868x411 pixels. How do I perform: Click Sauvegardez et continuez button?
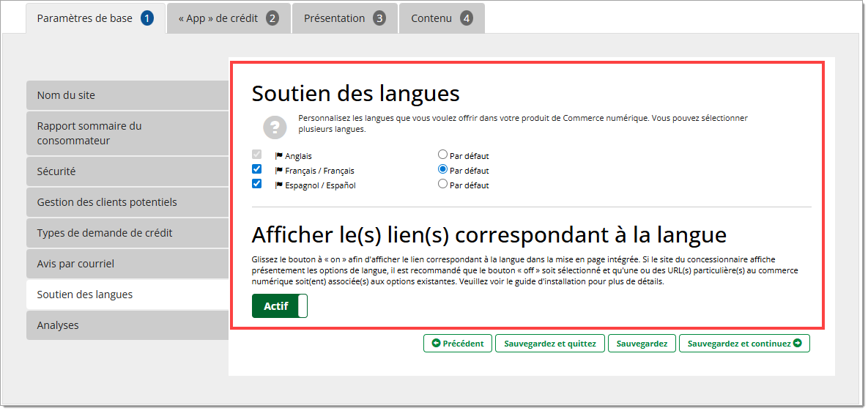[743, 343]
